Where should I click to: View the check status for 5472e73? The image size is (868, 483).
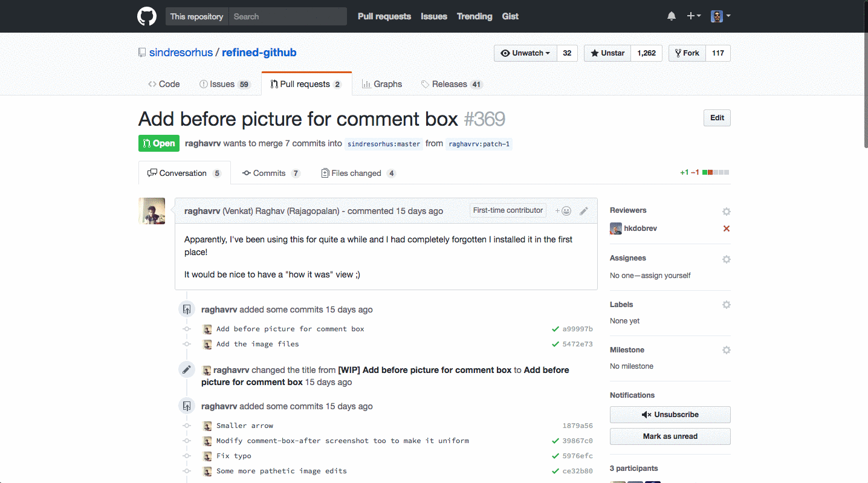555,344
